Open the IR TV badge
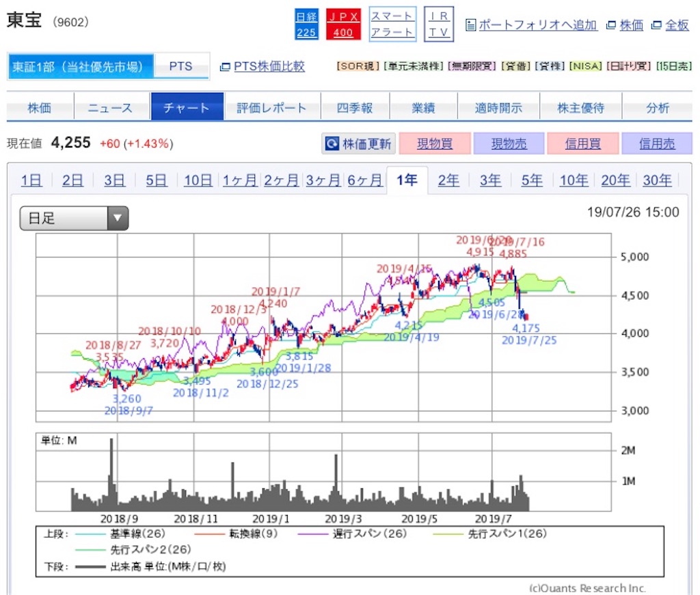This screenshot has width=700, height=595. click(438, 24)
